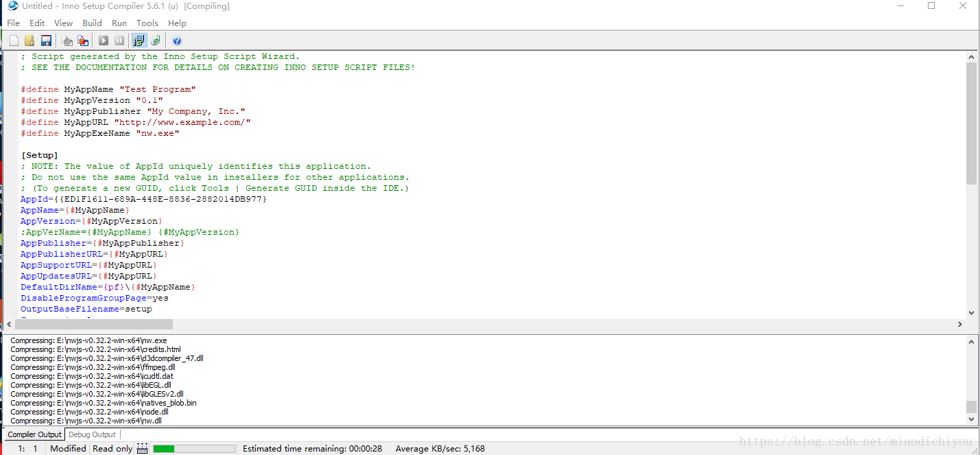Click the editor scroll-right arrow

click(960, 324)
